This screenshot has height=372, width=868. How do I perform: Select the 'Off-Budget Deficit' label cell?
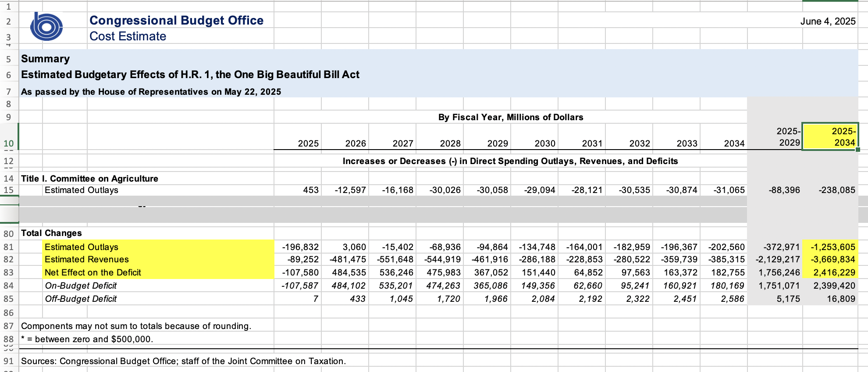point(81,299)
